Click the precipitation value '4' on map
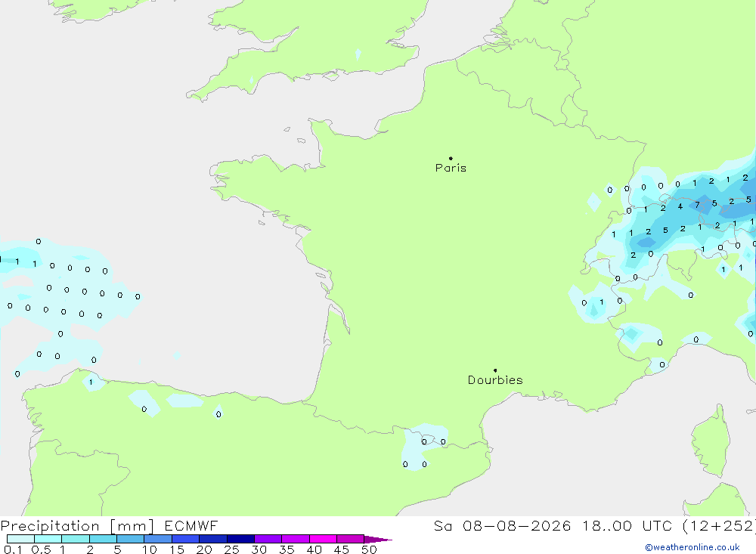 click(680, 206)
